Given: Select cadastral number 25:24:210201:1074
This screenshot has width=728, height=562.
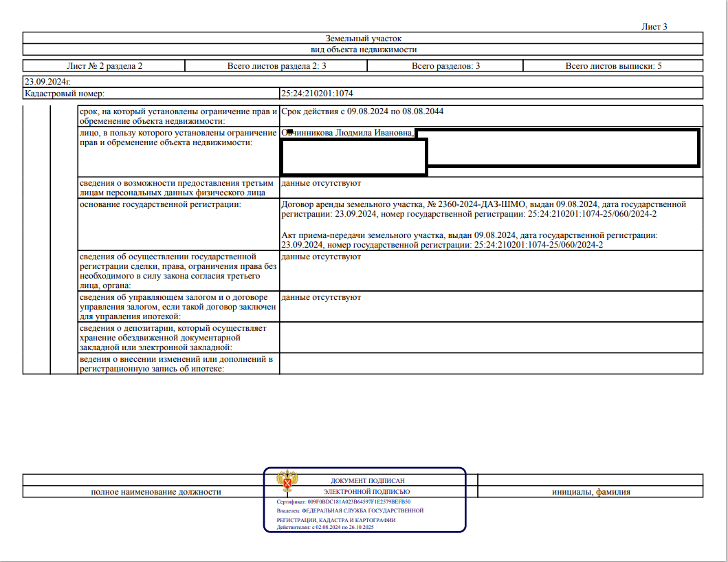Looking at the screenshot, I should pos(317,94).
